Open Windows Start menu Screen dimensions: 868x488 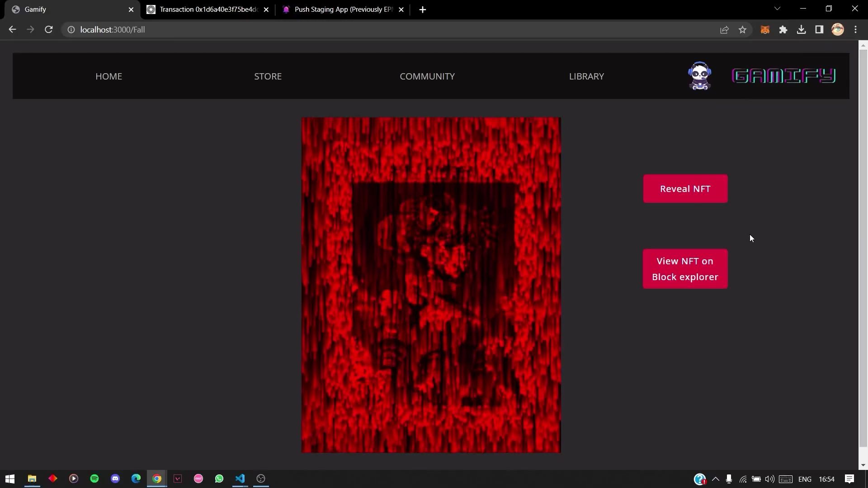[x=10, y=479]
